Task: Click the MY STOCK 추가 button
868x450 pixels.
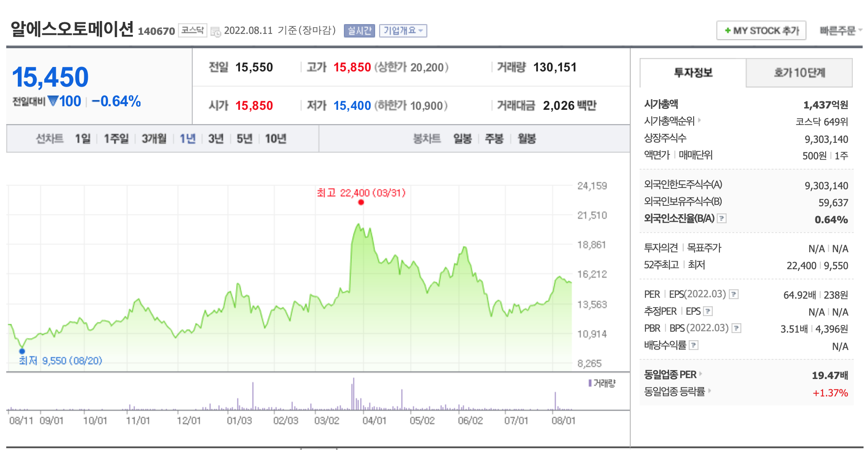Action: (x=761, y=30)
